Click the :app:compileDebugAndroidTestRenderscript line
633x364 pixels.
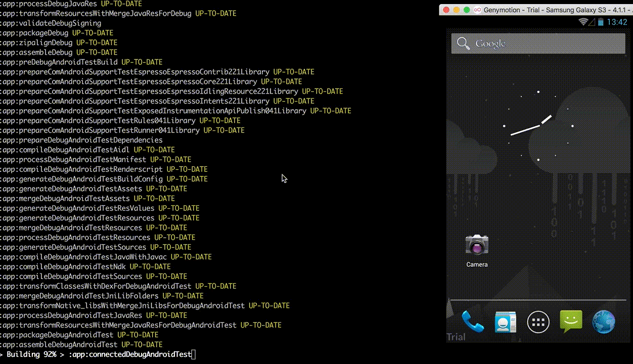click(x=104, y=169)
